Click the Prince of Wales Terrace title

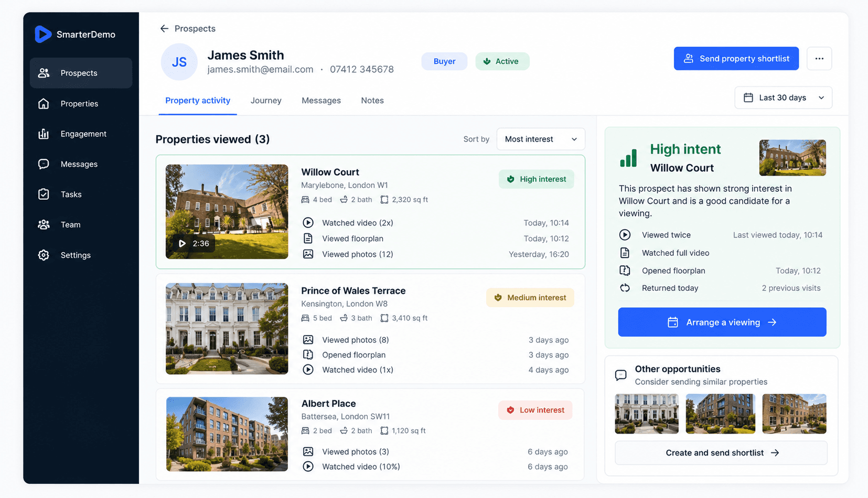pyautogui.click(x=353, y=290)
